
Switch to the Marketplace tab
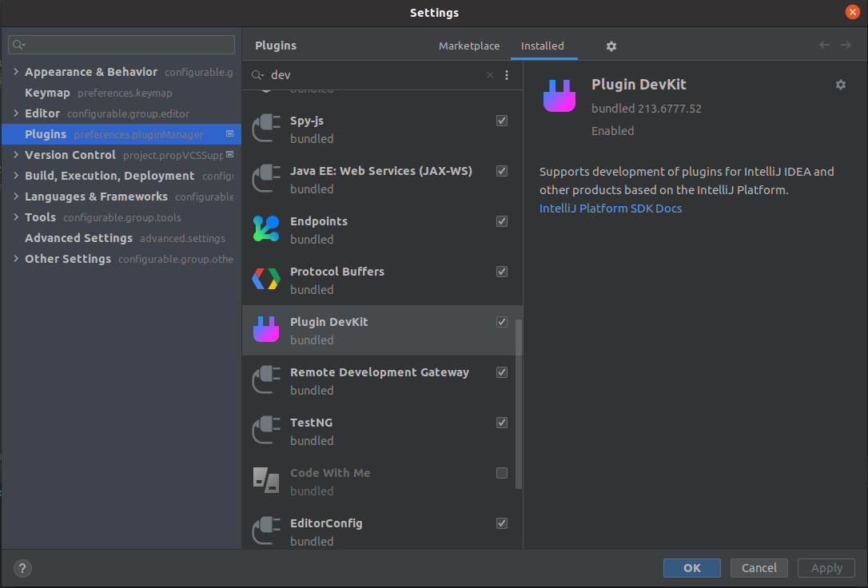(469, 46)
